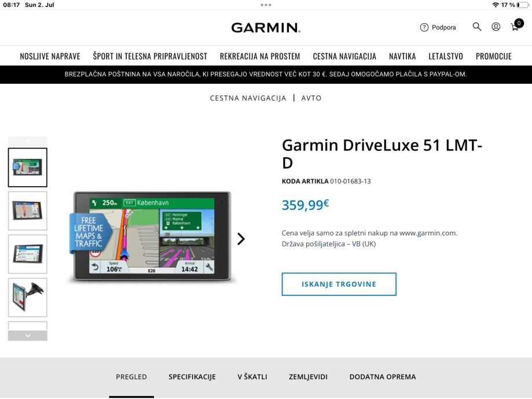Open the PROMOCIJE menu
532x399 pixels.
(493, 56)
